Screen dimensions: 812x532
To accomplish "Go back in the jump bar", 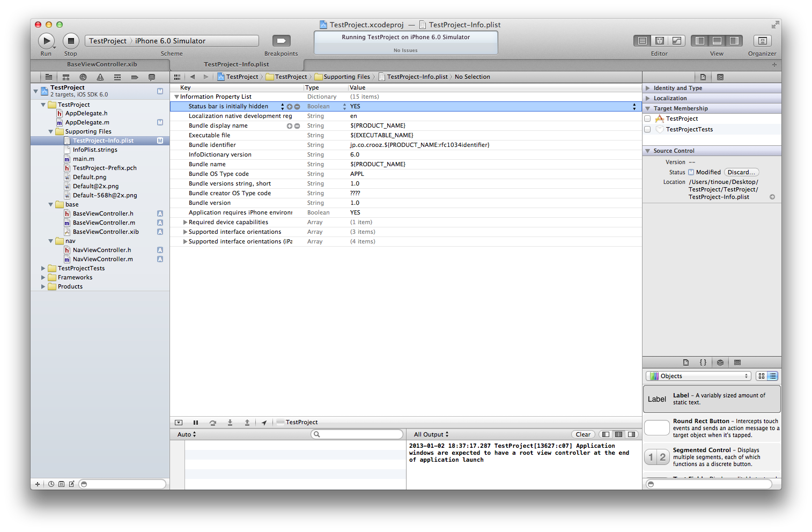I will coord(193,77).
